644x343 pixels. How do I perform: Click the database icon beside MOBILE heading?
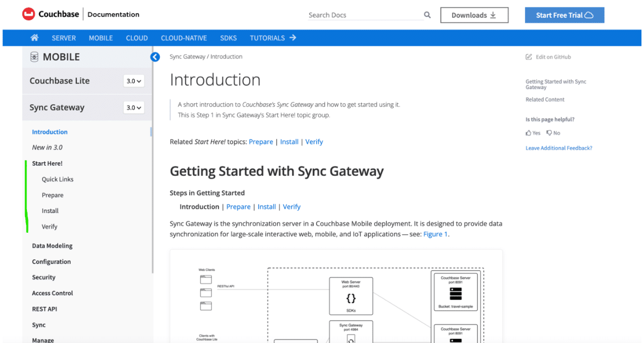[34, 57]
